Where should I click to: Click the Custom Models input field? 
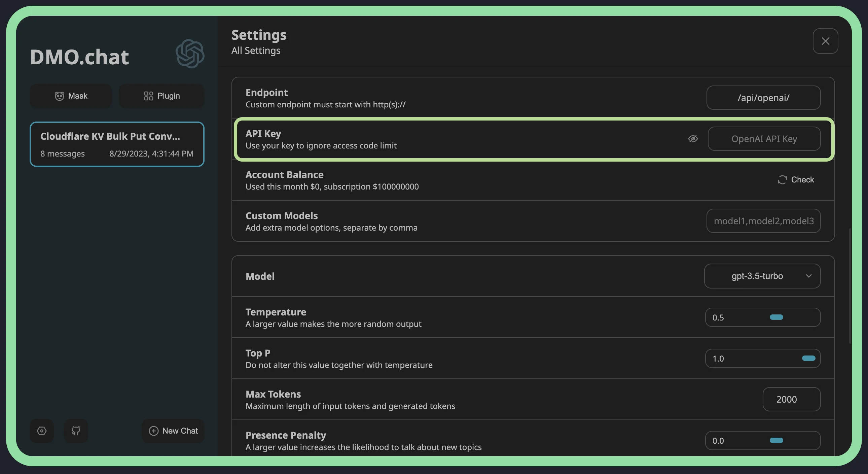pos(763,221)
